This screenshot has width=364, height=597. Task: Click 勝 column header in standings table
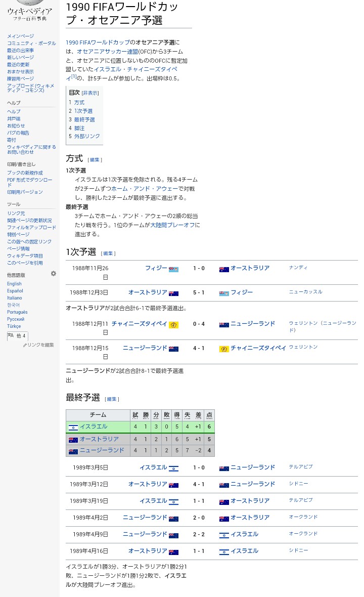[146, 415]
